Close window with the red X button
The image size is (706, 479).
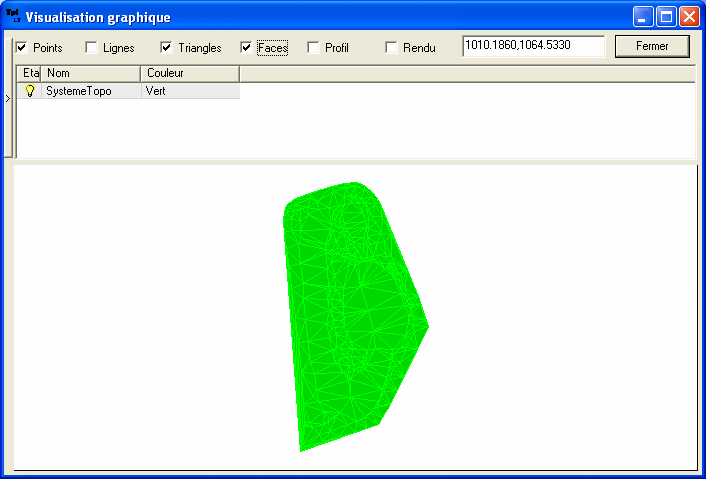[x=689, y=17]
